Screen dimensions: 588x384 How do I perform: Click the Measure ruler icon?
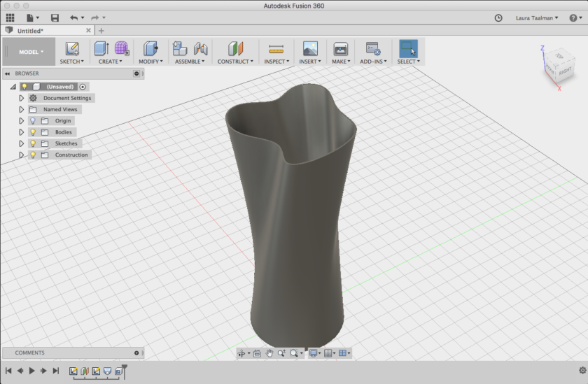276,49
